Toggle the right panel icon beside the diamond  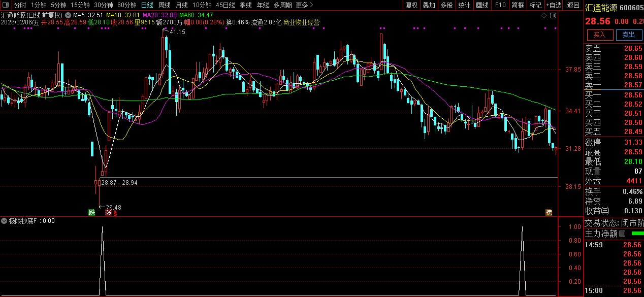[x=554, y=15]
